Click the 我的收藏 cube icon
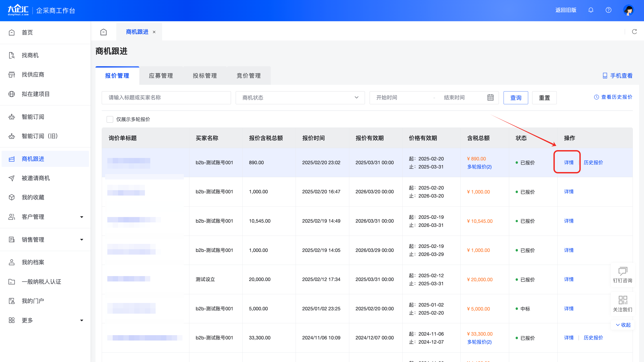 [x=11, y=197]
